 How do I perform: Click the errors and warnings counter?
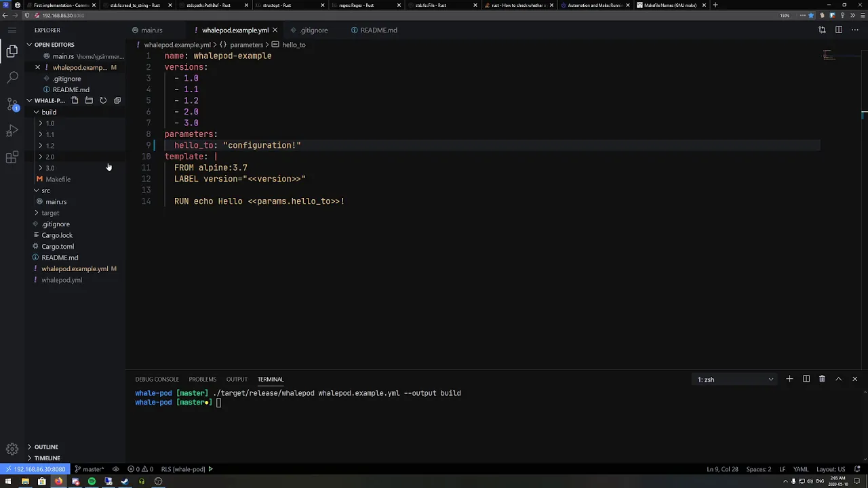tap(140, 469)
